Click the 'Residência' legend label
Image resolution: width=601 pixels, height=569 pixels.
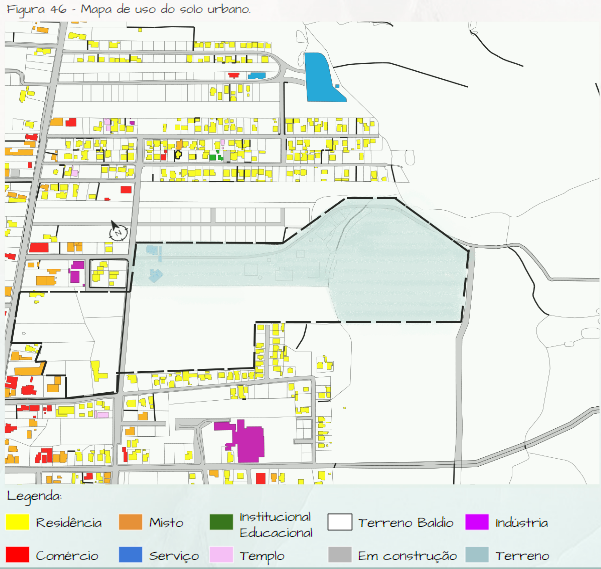click(69, 523)
